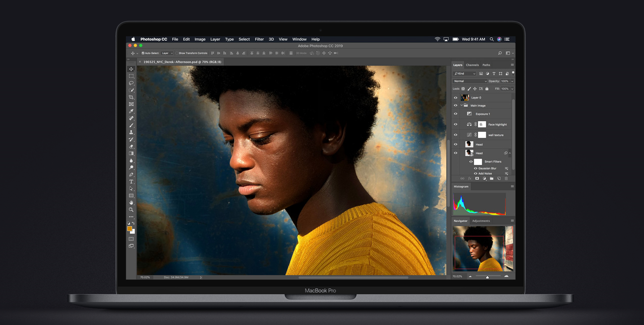Image resolution: width=644 pixels, height=325 pixels.
Task: Click the orange foreground color swatch
Action: (129, 228)
